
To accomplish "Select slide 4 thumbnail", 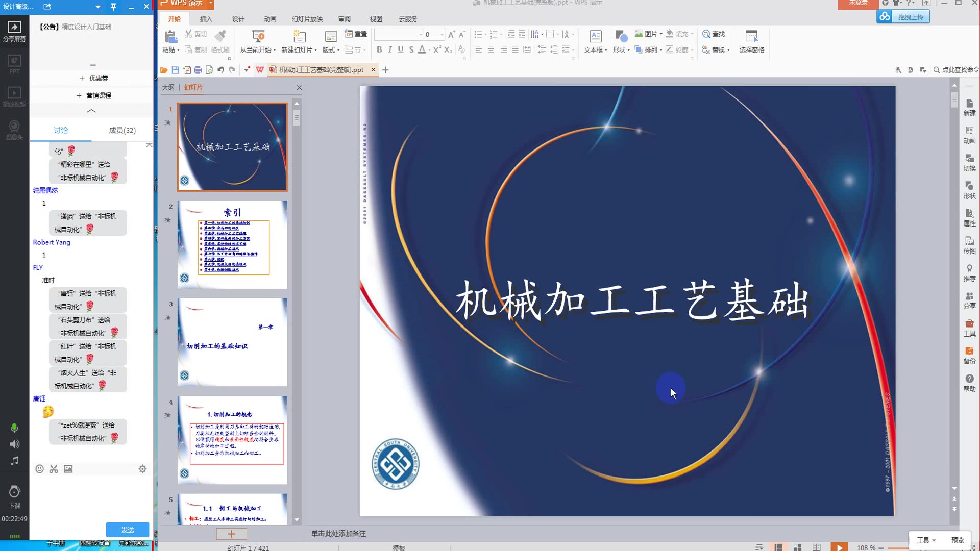I will (x=232, y=440).
